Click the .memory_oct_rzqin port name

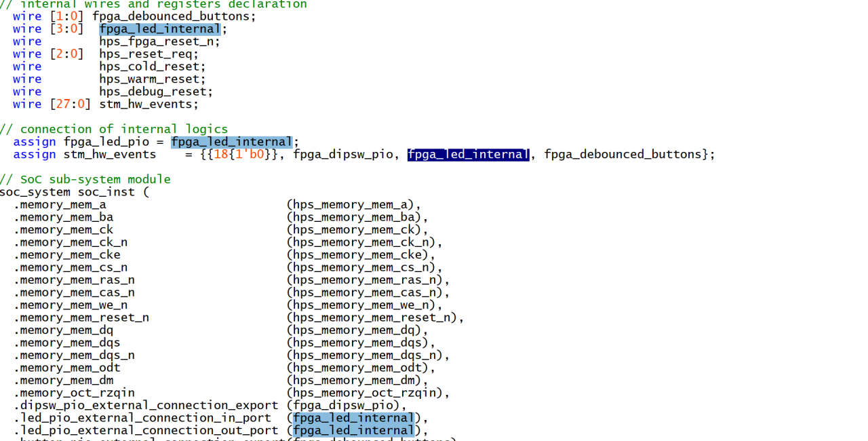point(74,393)
